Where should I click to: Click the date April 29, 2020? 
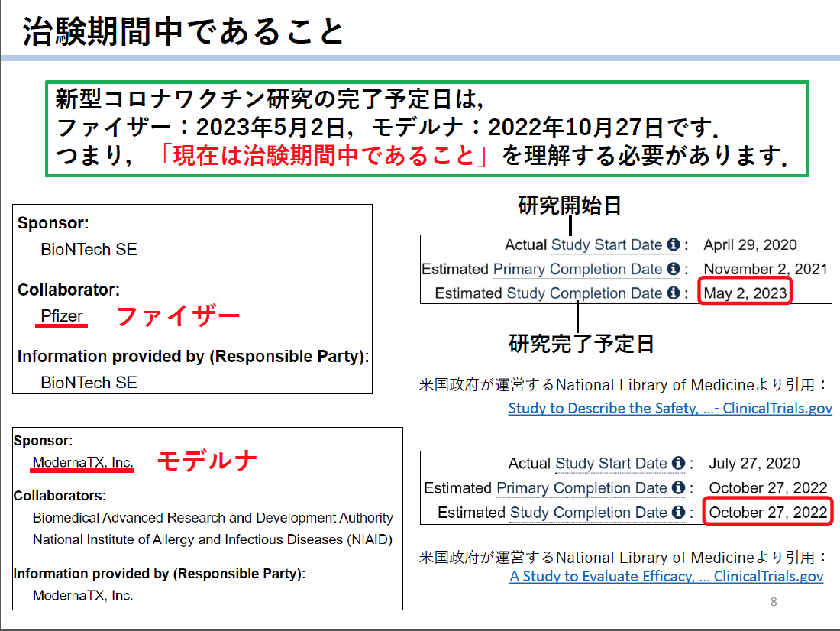click(750, 245)
